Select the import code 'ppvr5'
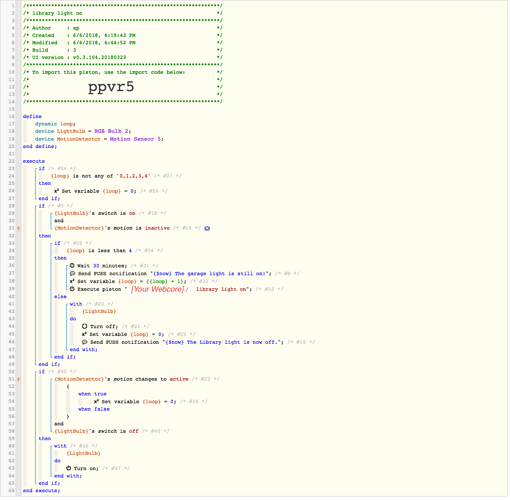The image size is (511, 500). pos(111,87)
